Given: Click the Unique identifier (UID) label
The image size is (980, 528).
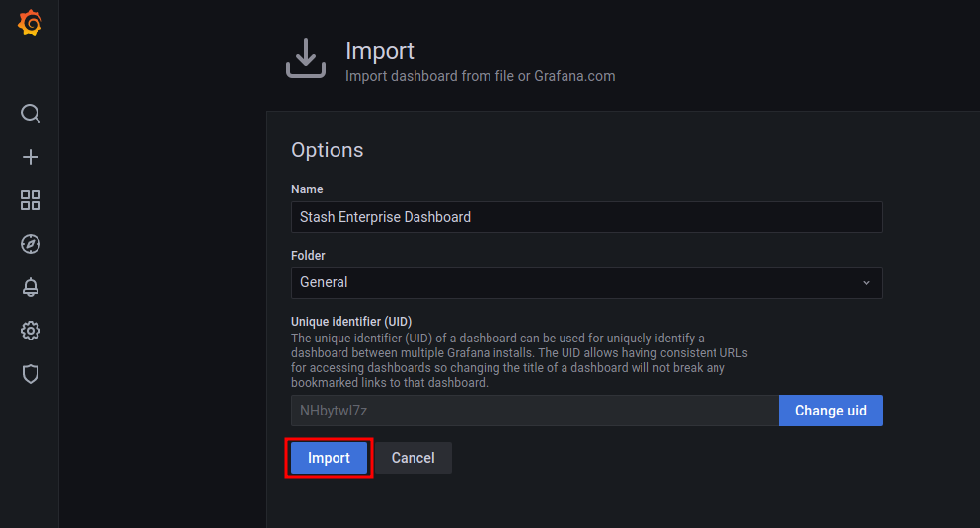Looking at the screenshot, I should tap(351, 322).
